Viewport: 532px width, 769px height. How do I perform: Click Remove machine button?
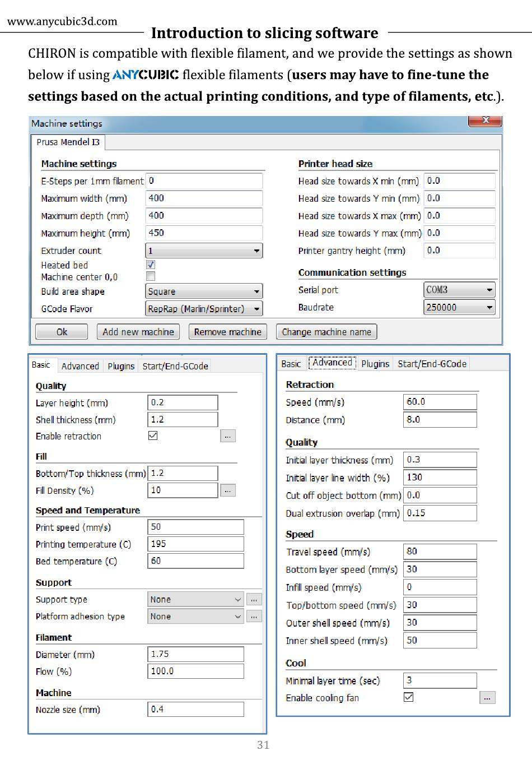pyautogui.click(x=228, y=332)
